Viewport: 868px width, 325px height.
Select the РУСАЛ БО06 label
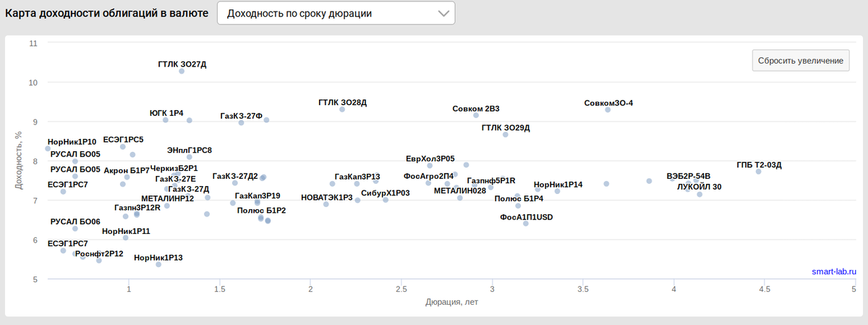pos(75,221)
